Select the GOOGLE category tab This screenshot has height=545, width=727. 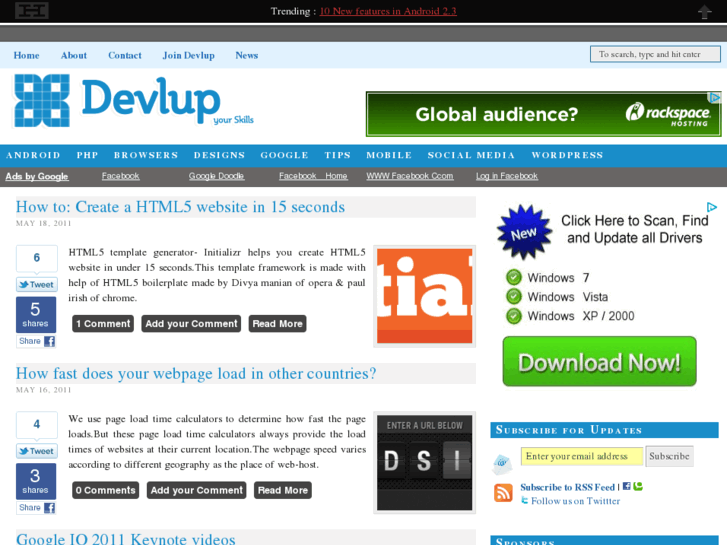pos(284,155)
